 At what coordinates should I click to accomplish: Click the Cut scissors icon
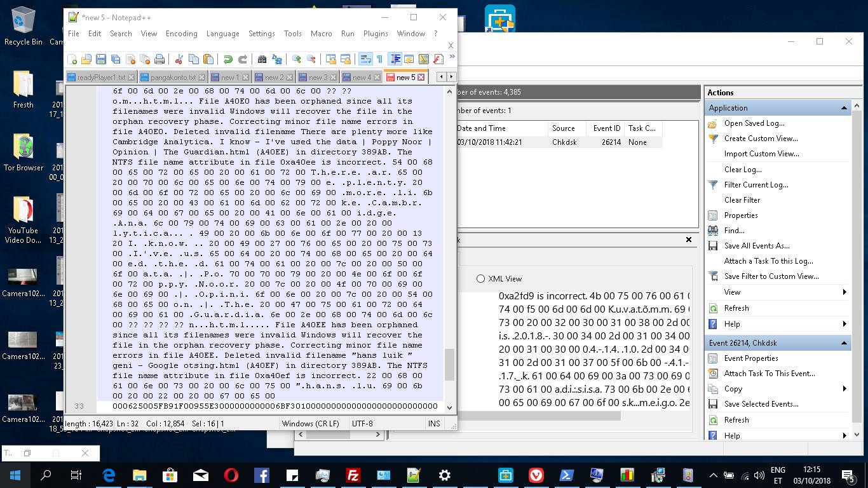(179, 59)
